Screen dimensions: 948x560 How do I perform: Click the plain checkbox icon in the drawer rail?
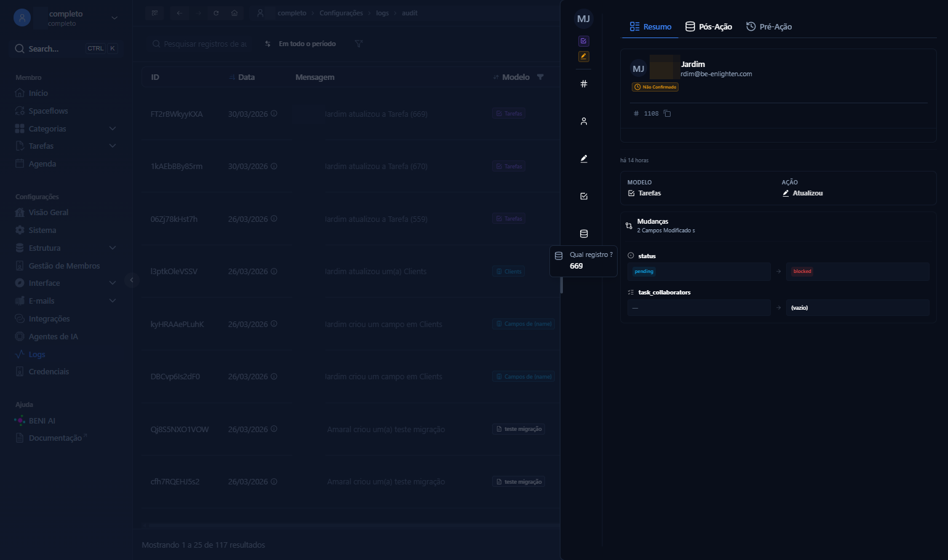[x=584, y=196]
